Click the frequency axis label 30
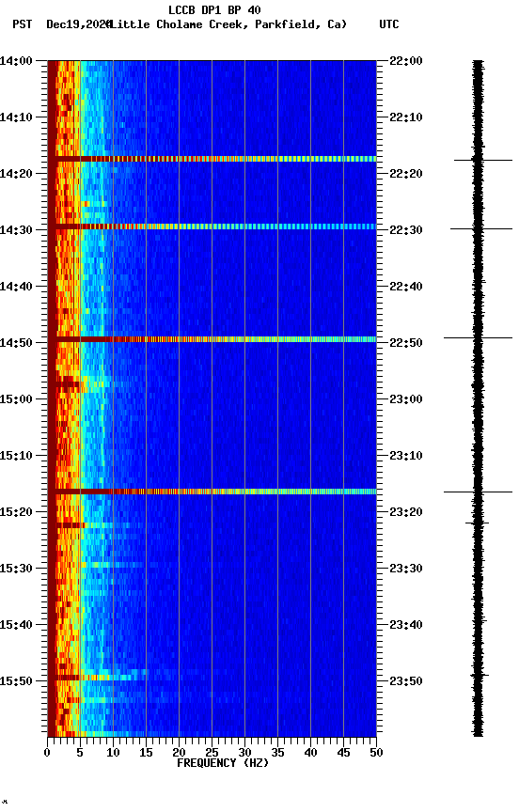 pos(244,753)
